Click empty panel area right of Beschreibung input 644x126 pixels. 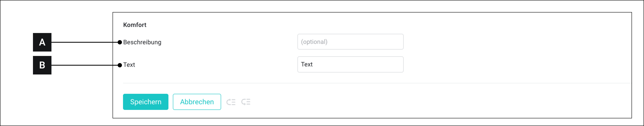tap(513, 42)
